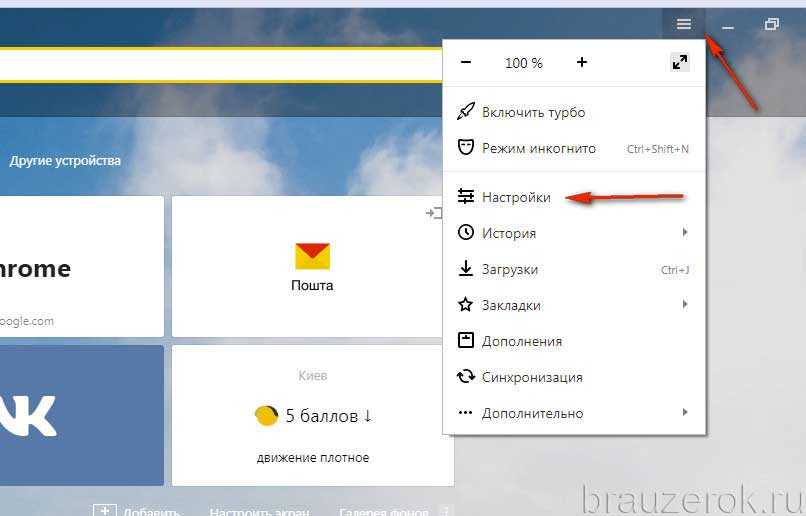Click the rocket icon for turbo mode
This screenshot has height=516, width=806.
click(466, 112)
